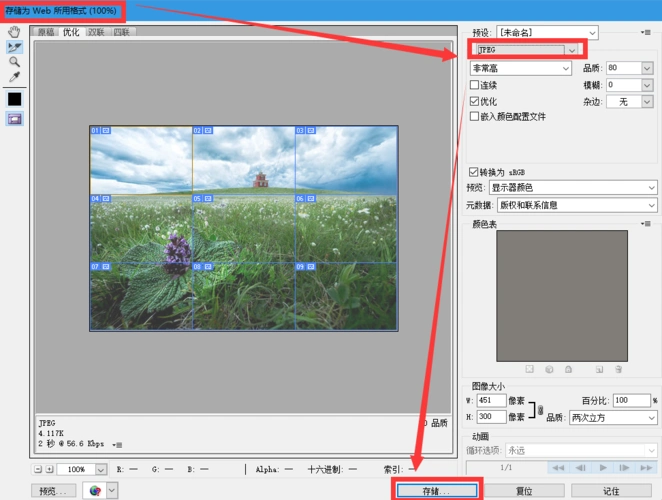Open the JPEG file format dropdown
This screenshot has height=500, width=662.
coord(572,49)
